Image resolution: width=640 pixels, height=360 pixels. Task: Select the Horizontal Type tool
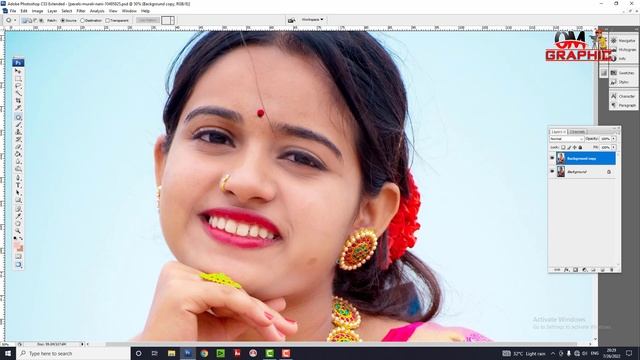[x=18, y=185]
